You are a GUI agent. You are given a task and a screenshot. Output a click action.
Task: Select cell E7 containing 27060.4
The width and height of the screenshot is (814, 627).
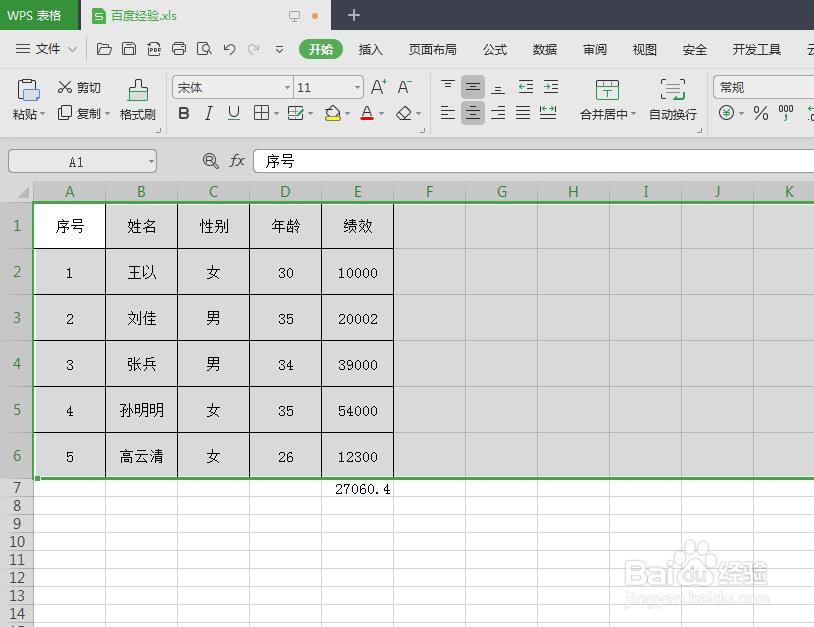click(357, 489)
